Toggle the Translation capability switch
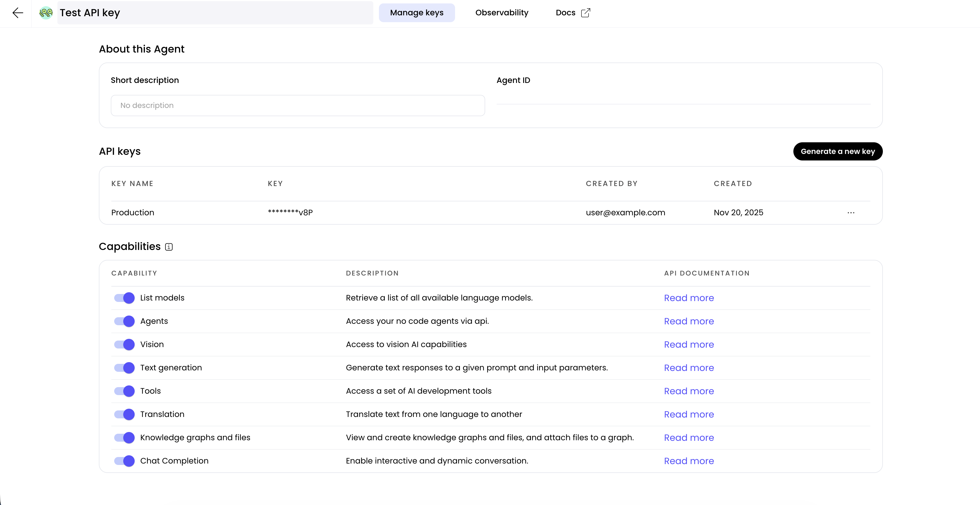Screen dimensions: 980x505 point(124,414)
